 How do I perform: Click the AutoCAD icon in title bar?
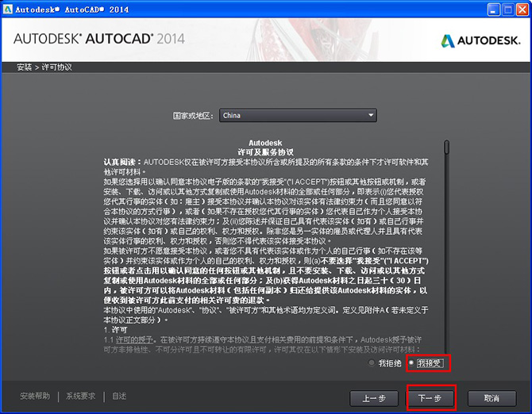pyautogui.click(x=7, y=10)
